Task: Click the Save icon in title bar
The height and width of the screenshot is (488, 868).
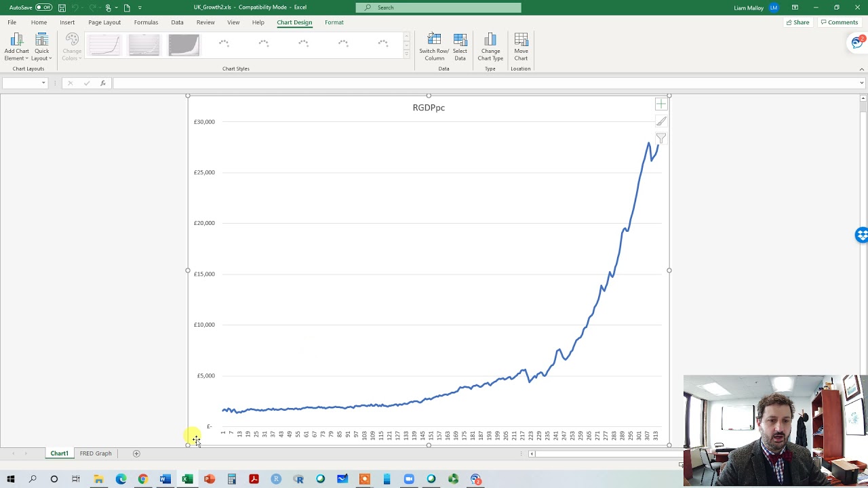Action: pos(62,7)
